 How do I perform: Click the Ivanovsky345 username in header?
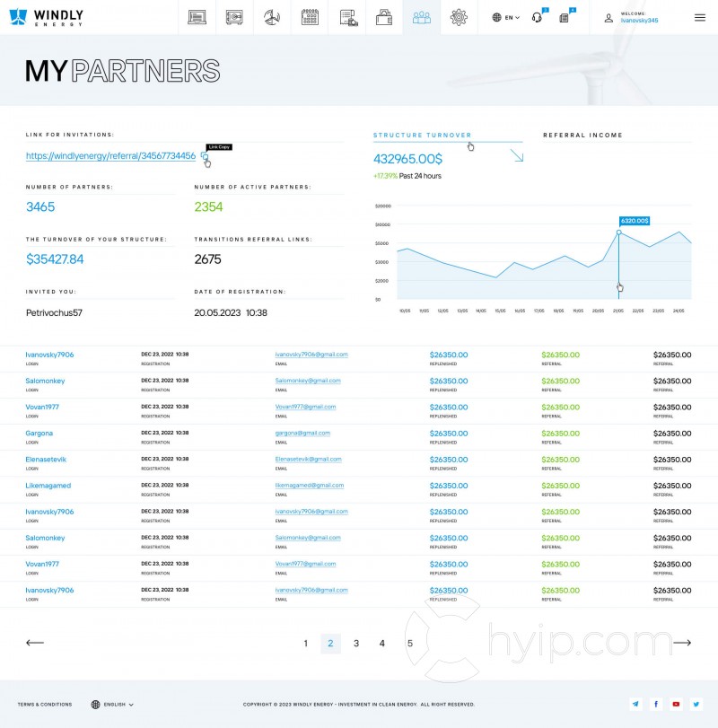coord(639,21)
